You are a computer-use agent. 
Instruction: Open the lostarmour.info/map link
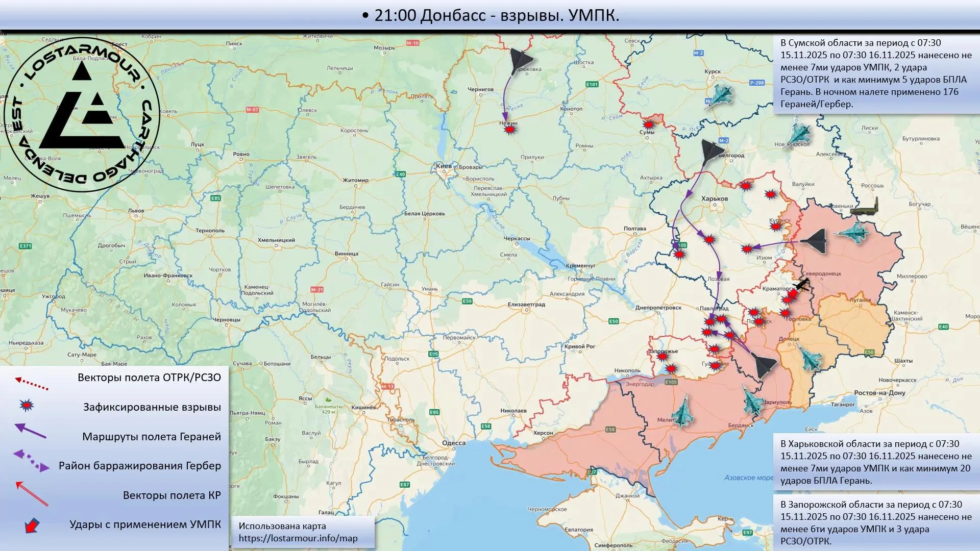298,538
